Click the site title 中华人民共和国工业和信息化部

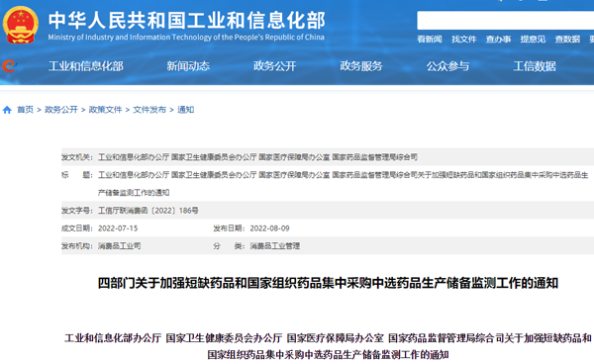click(186, 21)
